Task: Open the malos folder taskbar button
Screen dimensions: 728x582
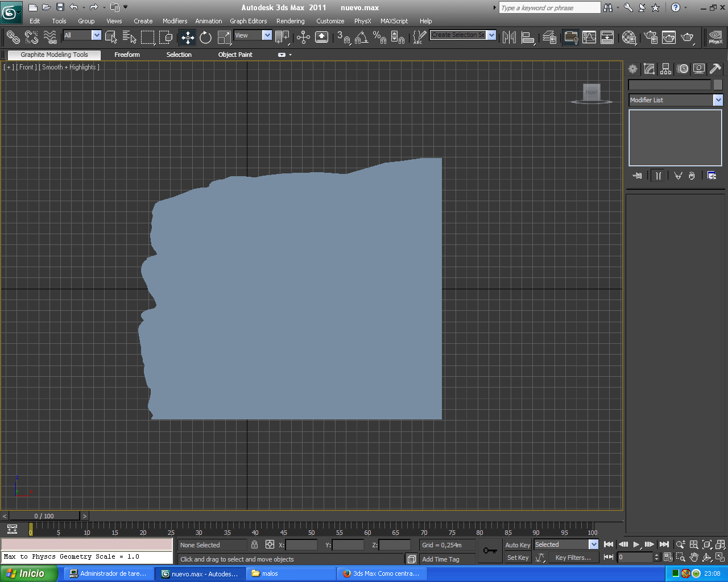Action: (290, 573)
